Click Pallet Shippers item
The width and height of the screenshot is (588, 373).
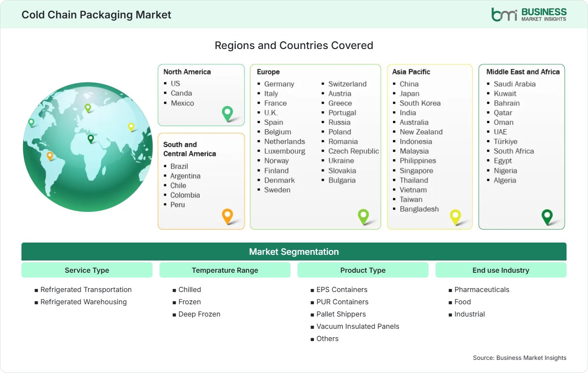(x=341, y=314)
